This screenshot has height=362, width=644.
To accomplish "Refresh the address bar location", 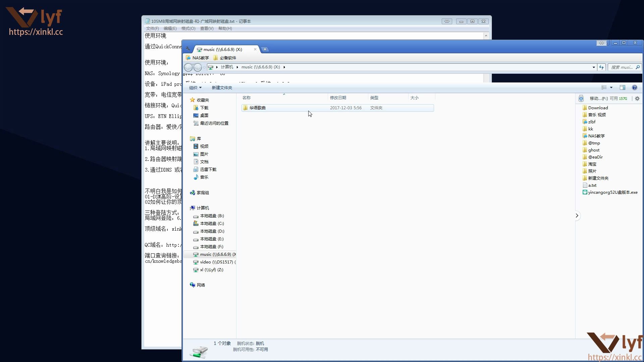I will [602, 67].
